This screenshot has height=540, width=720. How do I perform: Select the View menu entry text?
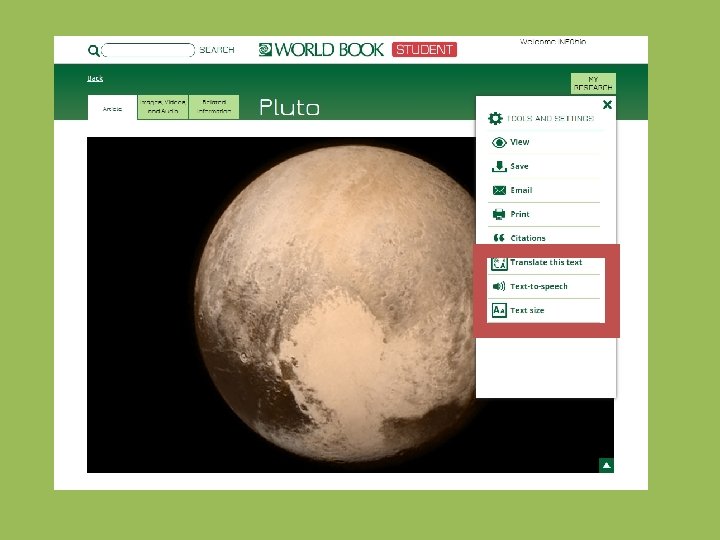520,142
